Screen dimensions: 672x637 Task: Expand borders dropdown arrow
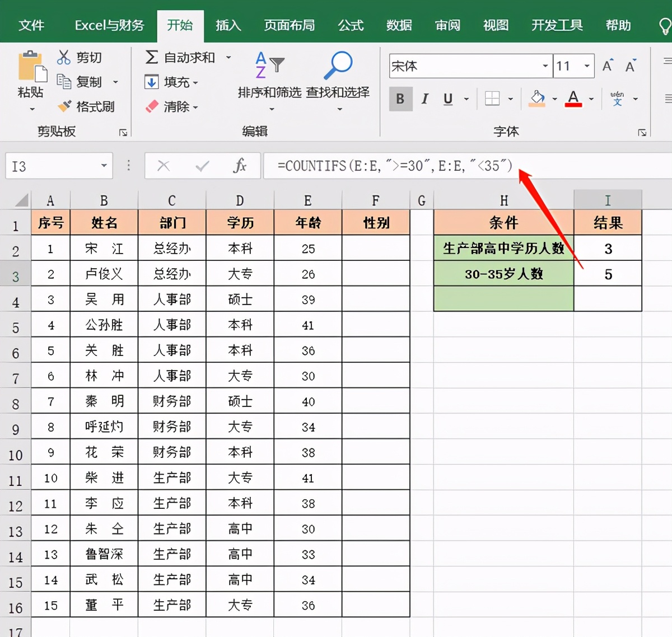click(510, 99)
